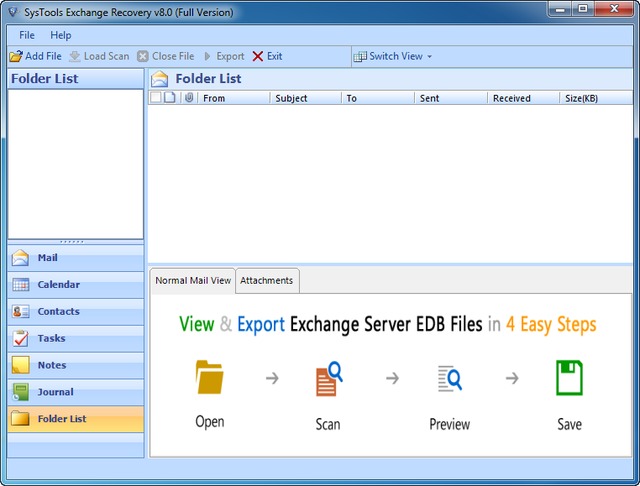This screenshot has height=486, width=640.
Task: Expand the Switch View dropdown
Action: [x=393, y=57]
